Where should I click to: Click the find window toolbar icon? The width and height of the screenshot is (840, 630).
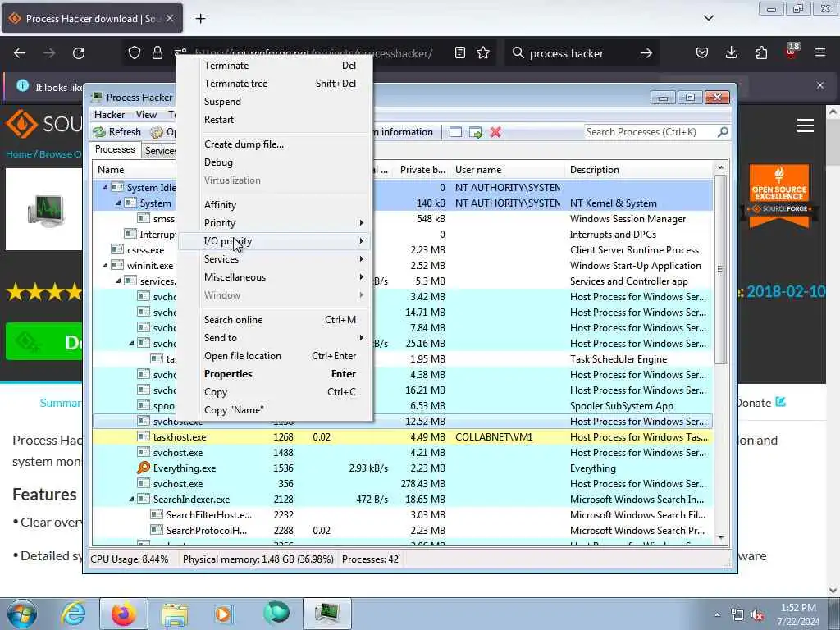(455, 132)
